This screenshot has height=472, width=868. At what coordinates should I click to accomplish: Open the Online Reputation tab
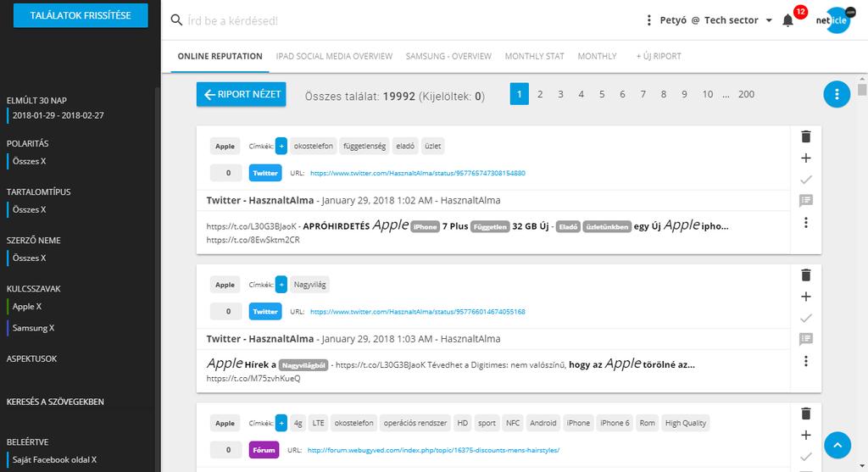220,56
